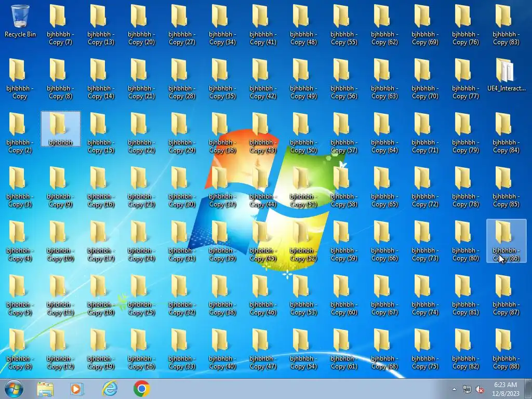The width and height of the screenshot is (532, 399).
Task: Select folder bjhbhbh - Copy (61)
Action: 344,349
